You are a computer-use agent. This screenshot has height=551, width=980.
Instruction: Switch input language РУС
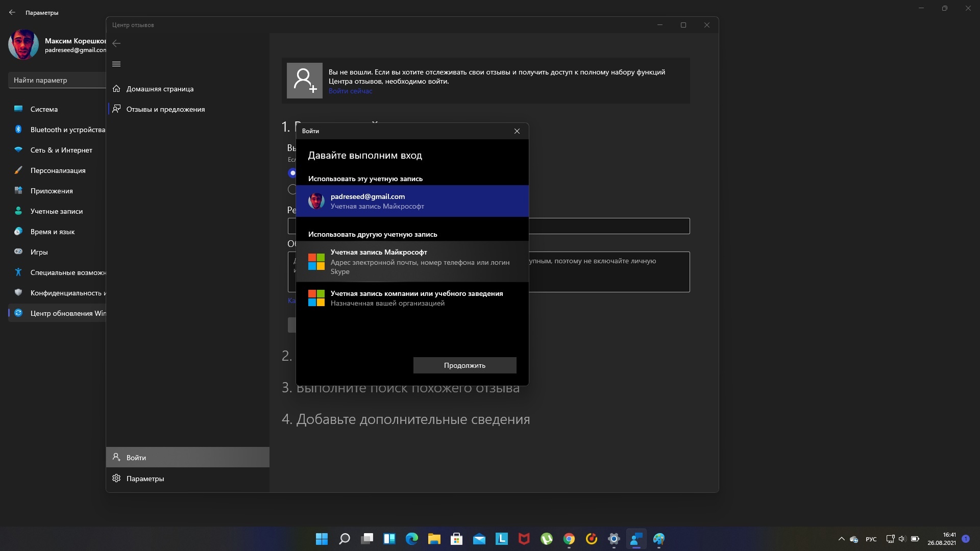tap(871, 539)
